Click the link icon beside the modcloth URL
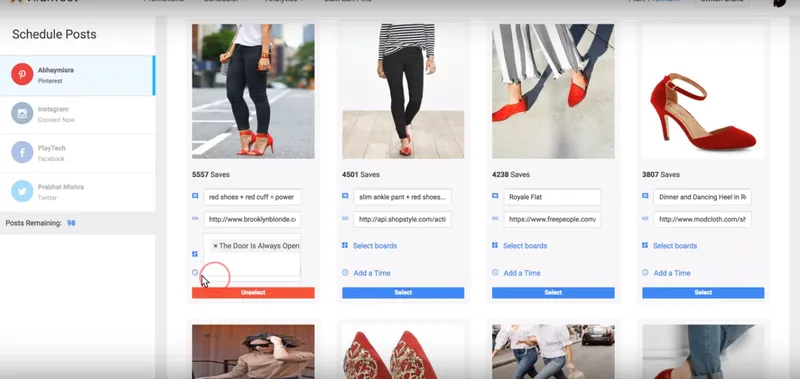This screenshot has width=800, height=379. 645,218
